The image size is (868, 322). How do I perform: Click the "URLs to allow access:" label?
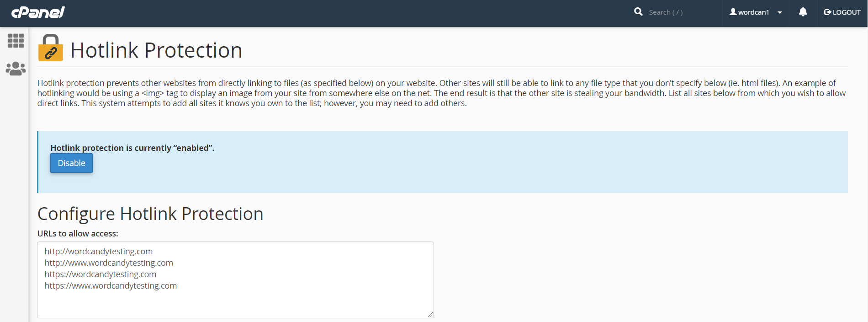tap(78, 234)
